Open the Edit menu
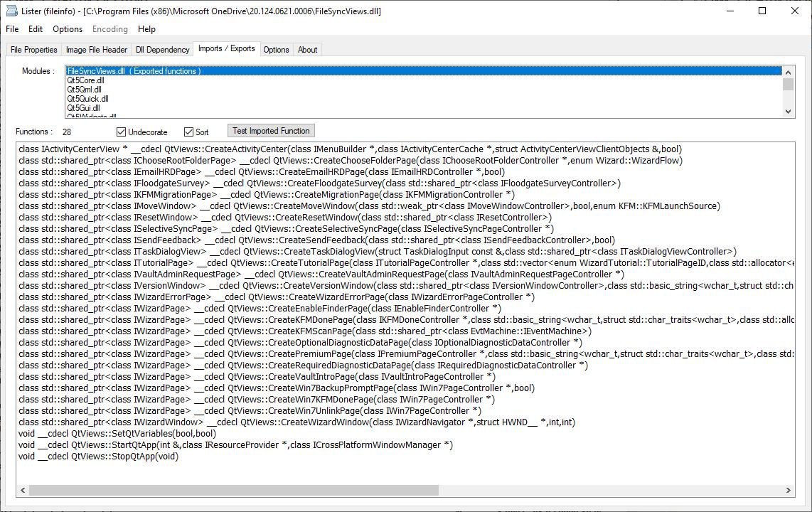This screenshot has width=812, height=512. [36, 29]
